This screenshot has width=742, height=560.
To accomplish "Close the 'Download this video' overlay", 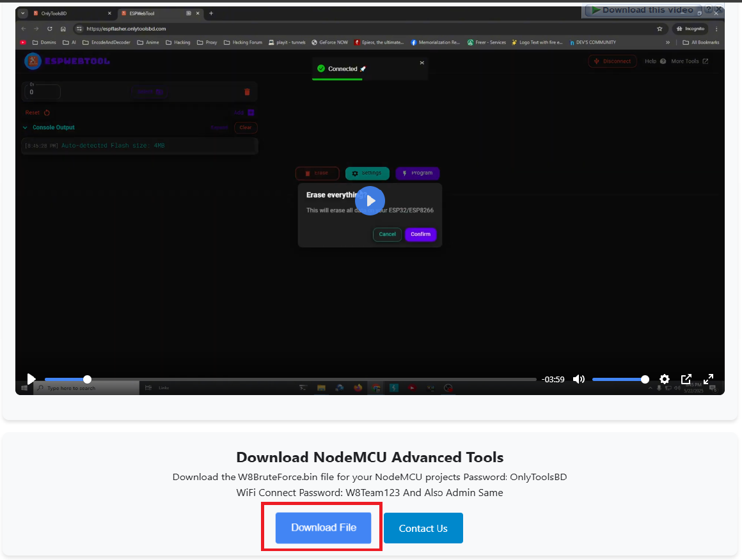I will (x=718, y=9).
